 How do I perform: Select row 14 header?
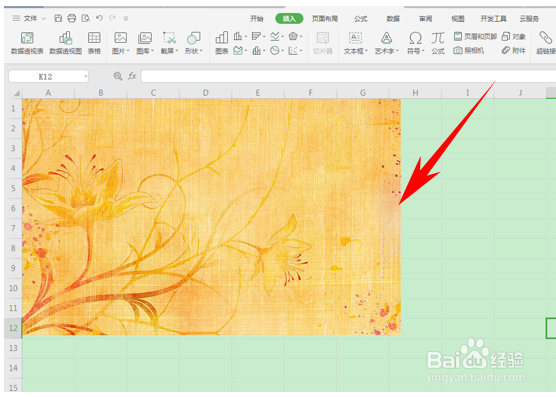[13, 368]
